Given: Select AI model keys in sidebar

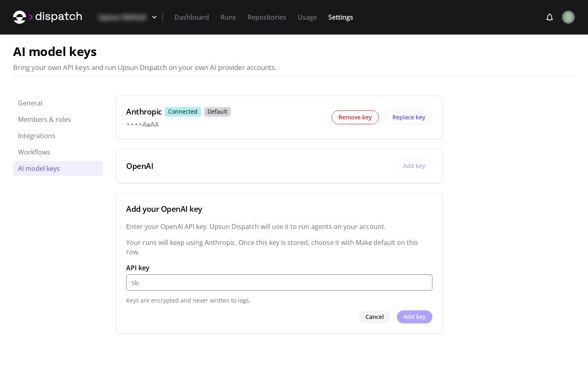Looking at the screenshot, I should point(58,168).
